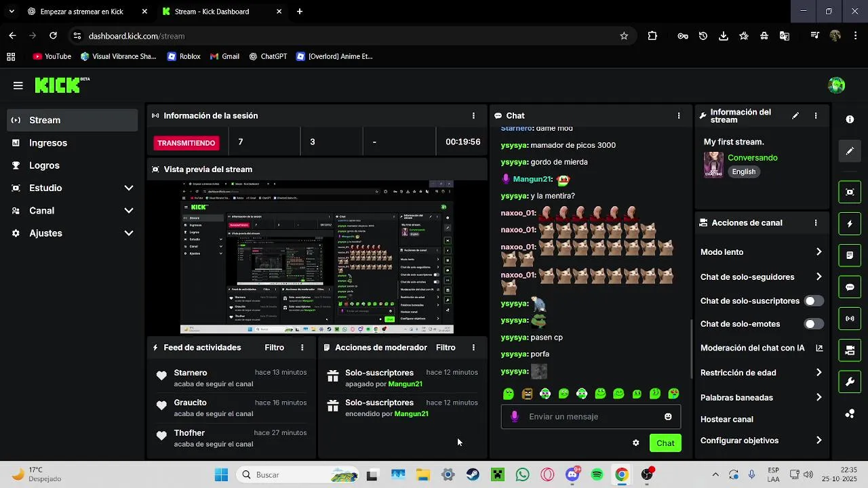Image resolution: width=868 pixels, height=488 pixels.
Task: Open YouTube bookmark in bookmarks bar
Action: [52, 57]
